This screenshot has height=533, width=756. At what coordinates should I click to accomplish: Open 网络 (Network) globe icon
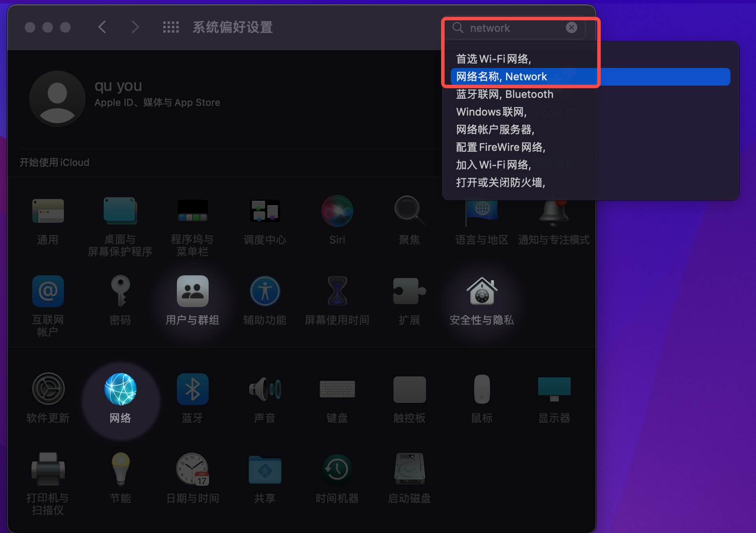point(120,389)
